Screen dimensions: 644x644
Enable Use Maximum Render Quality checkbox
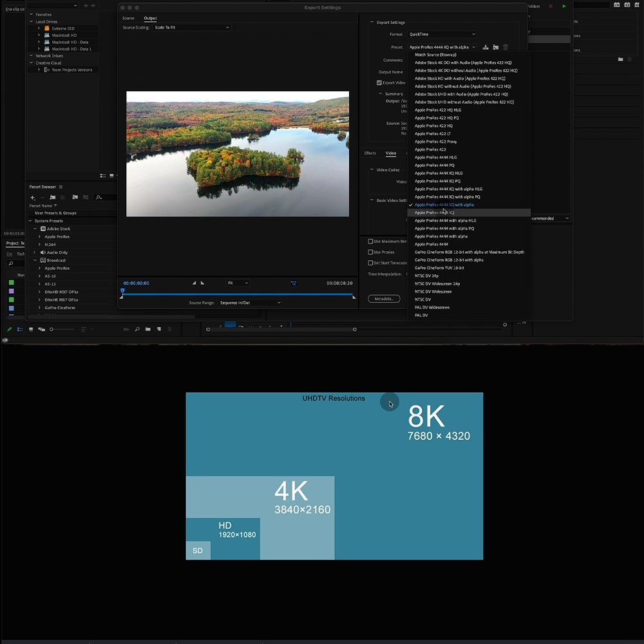tap(370, 241)
